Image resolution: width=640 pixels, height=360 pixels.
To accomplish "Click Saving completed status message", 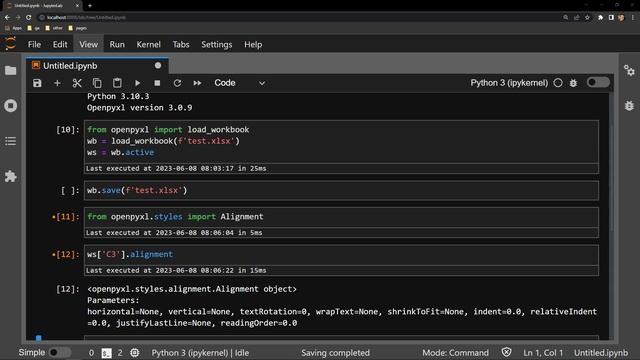I will coord(335,353).
